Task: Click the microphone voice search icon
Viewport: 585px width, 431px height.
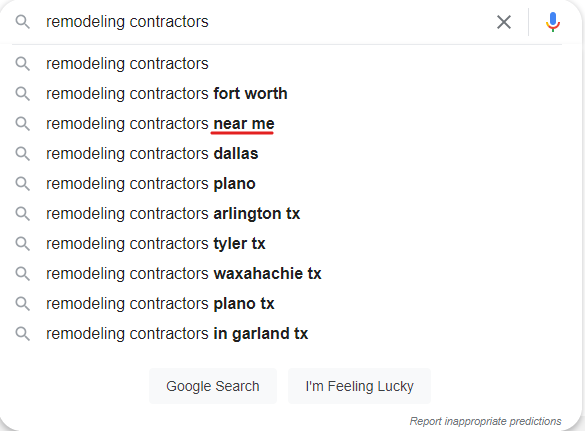Action: click(x=553, y=22)
